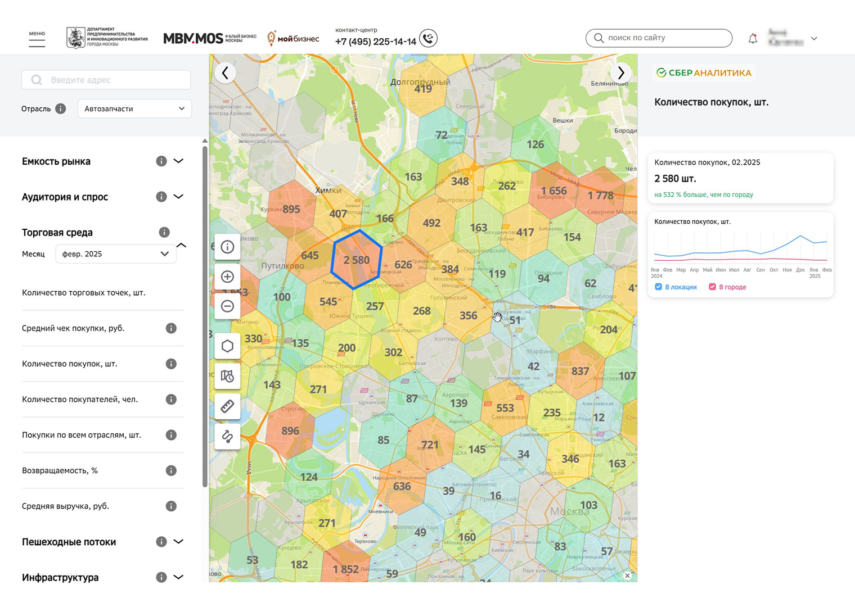
Task: Open the Месяц dropdown 'февр. 2025'
Action: 115,254
